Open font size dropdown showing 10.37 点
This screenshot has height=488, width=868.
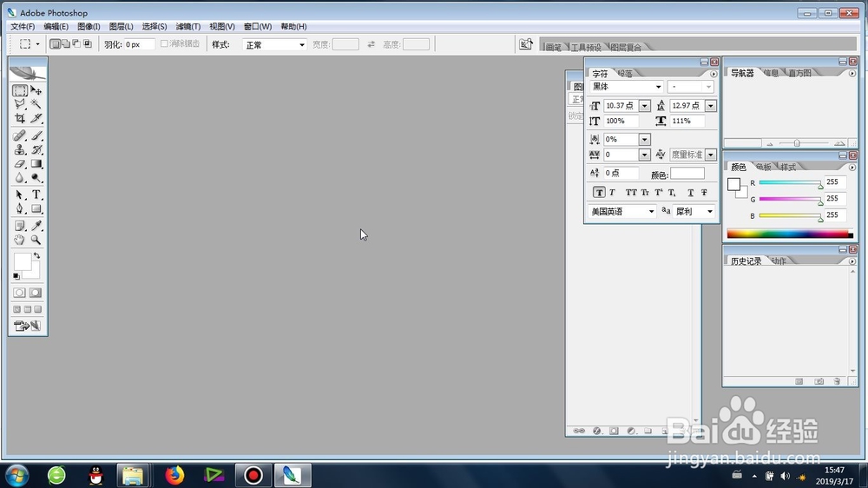pos(644,106)
